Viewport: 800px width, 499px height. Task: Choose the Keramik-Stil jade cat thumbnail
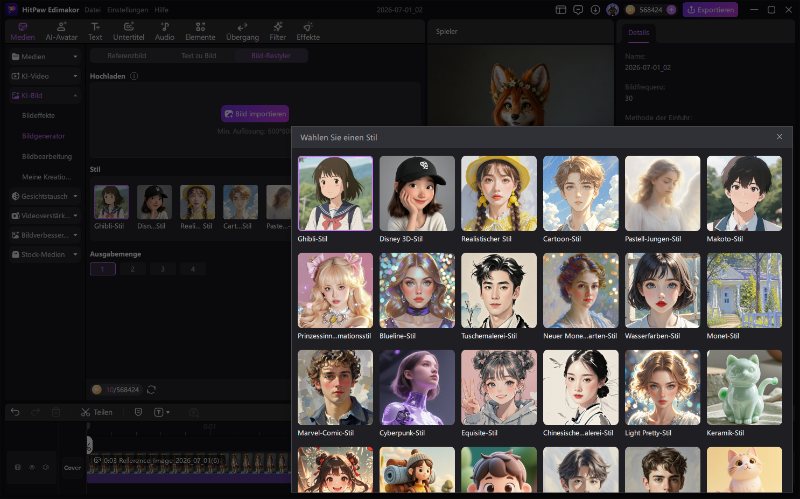744,387
